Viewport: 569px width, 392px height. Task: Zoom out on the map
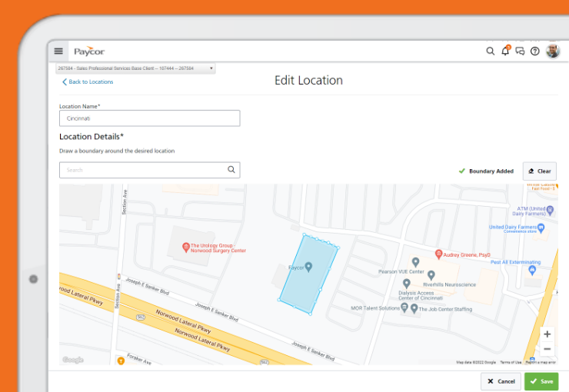click(547, 349)
